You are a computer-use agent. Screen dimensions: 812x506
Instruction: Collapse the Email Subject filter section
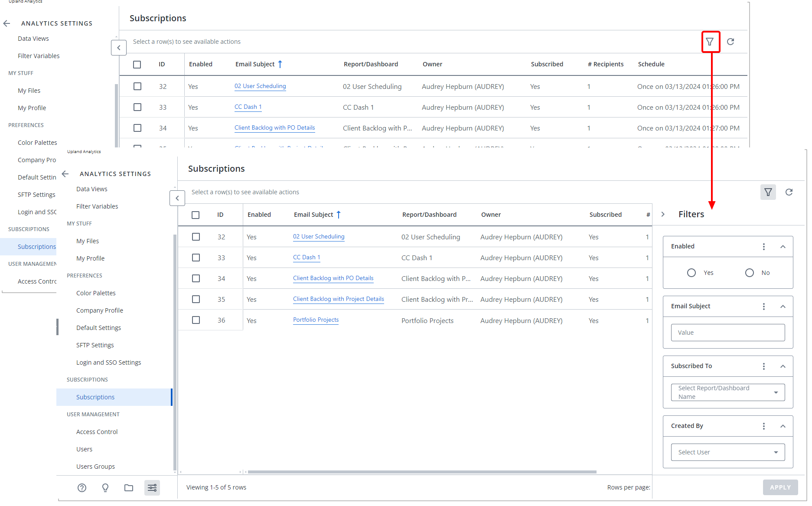tap(783, 306)
